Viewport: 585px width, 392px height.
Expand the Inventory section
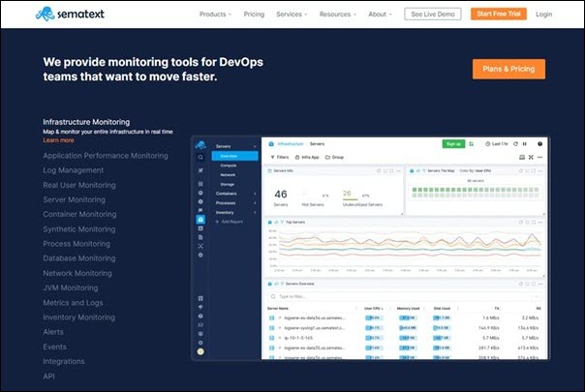coord(235,212)
